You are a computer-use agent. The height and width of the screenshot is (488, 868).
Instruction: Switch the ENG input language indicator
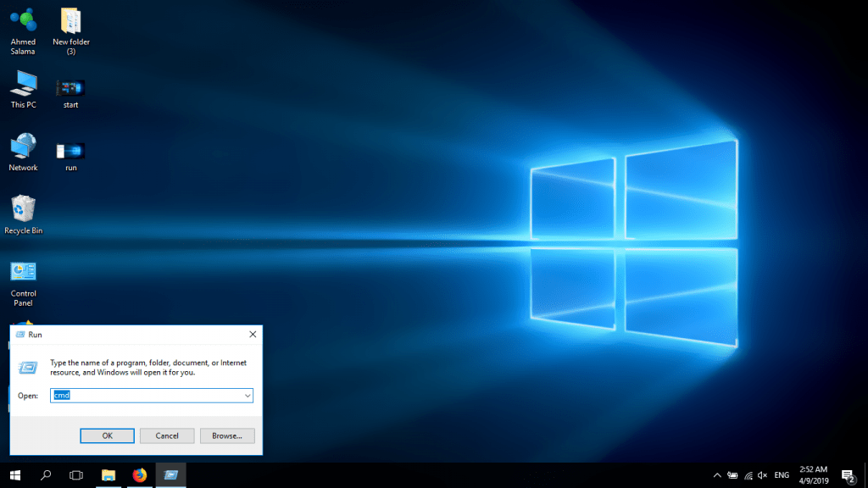pyautogui.click(x=782, y=475)
